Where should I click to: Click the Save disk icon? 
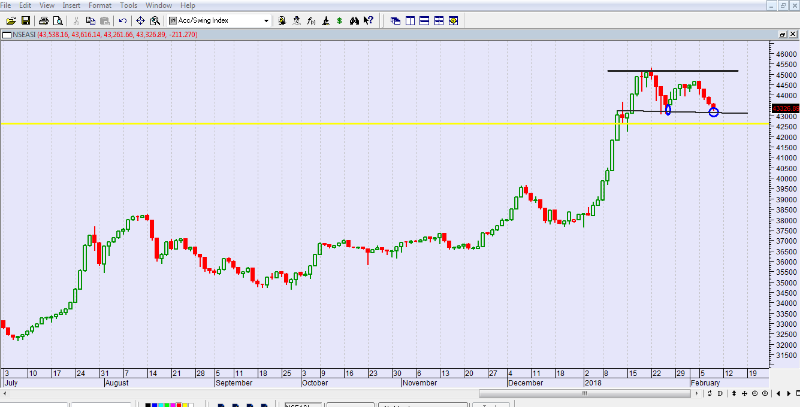coord(26,21)
